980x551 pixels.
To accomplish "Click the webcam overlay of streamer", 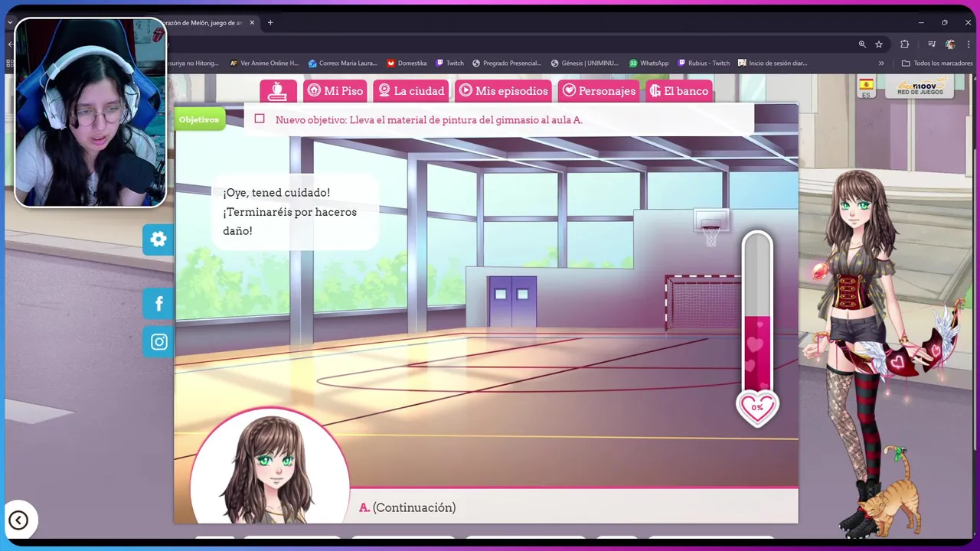I will pos(90,112).
